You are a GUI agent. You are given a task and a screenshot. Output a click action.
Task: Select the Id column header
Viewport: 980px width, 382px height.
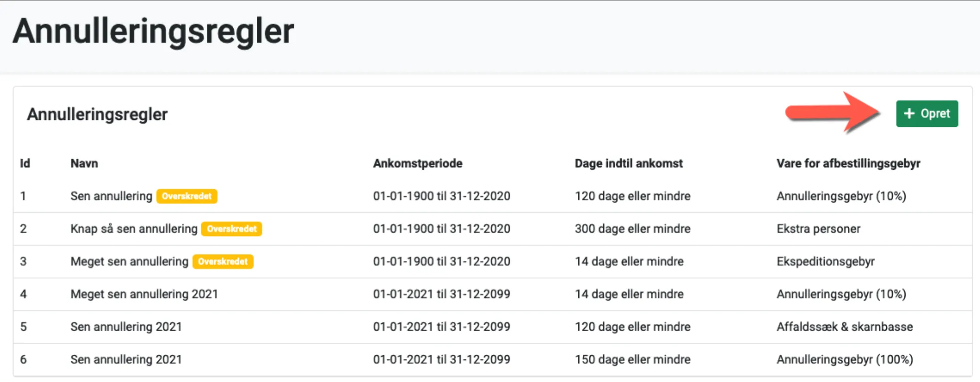click(x=25, y=163)
